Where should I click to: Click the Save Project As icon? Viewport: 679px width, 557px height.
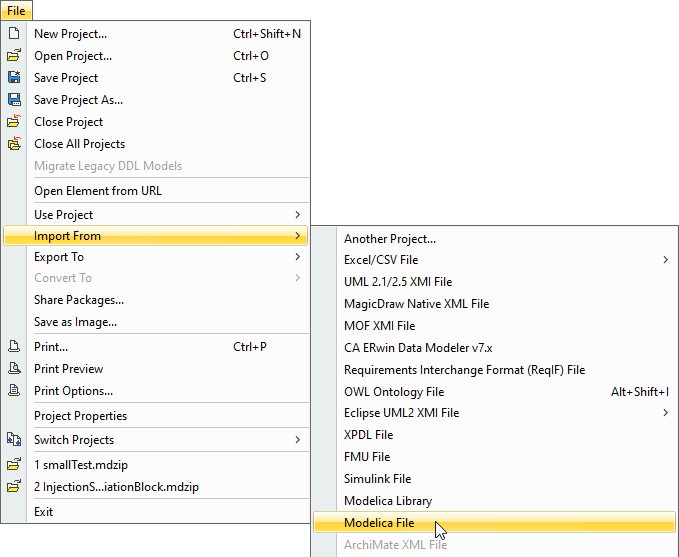click(x=14, y=100)
